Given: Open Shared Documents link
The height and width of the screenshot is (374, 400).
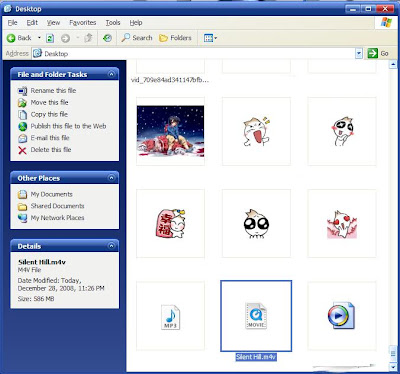Looking at the screenshot, I should pyautogui.click(x=57, y=206).
